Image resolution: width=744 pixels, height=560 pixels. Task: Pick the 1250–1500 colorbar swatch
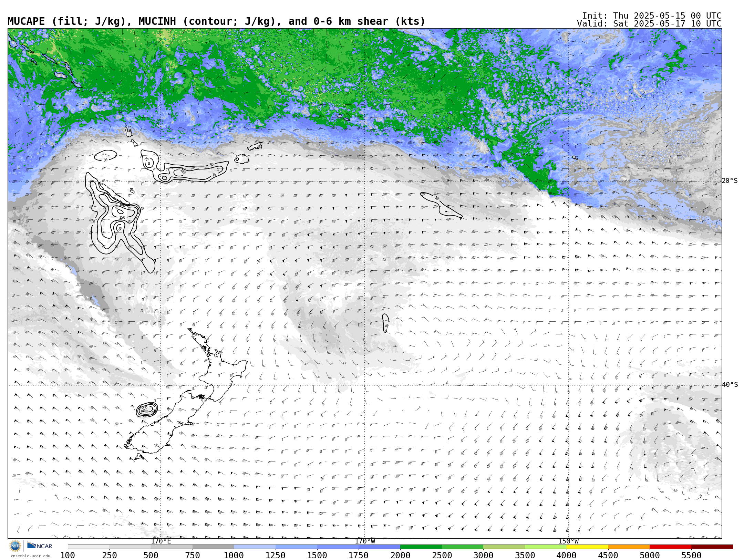(x=296, y=547)
